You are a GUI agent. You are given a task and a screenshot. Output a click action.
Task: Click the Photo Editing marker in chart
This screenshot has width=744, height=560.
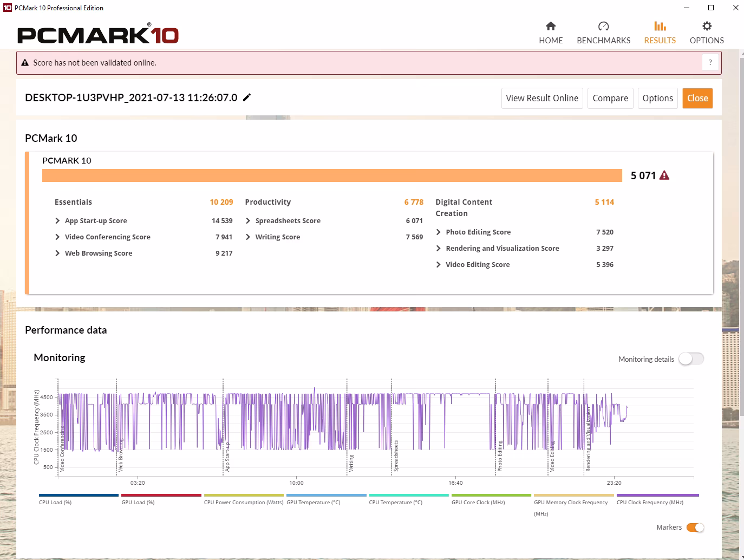pos(500,455)
